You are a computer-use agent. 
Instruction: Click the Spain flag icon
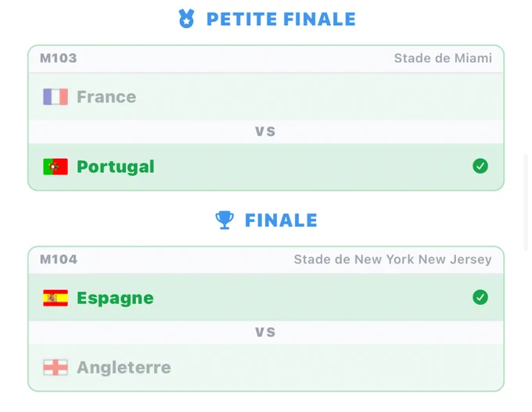(x=56, y=298)
